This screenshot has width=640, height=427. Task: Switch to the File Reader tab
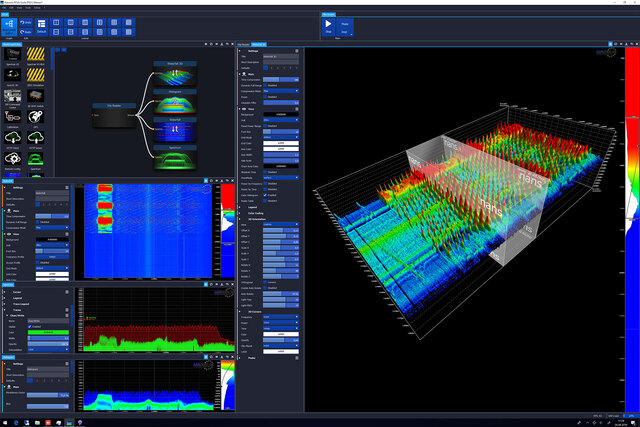click(243, 44)
